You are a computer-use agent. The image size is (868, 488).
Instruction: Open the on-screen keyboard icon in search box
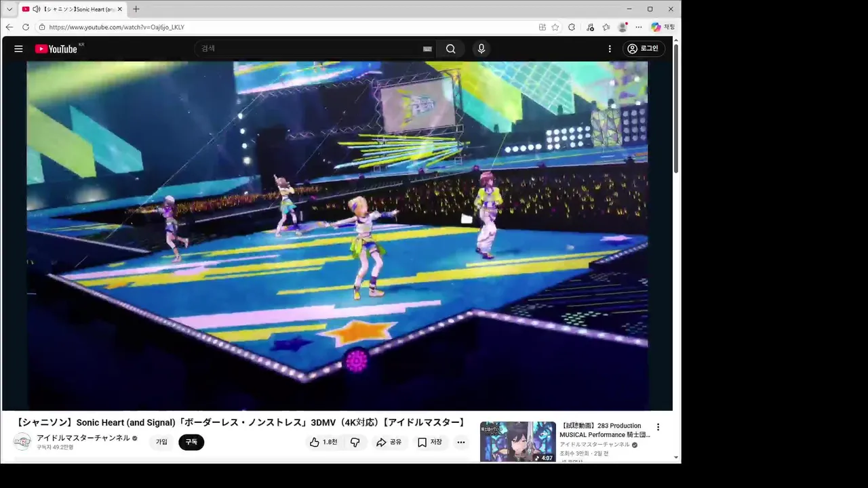coord(427,49)
